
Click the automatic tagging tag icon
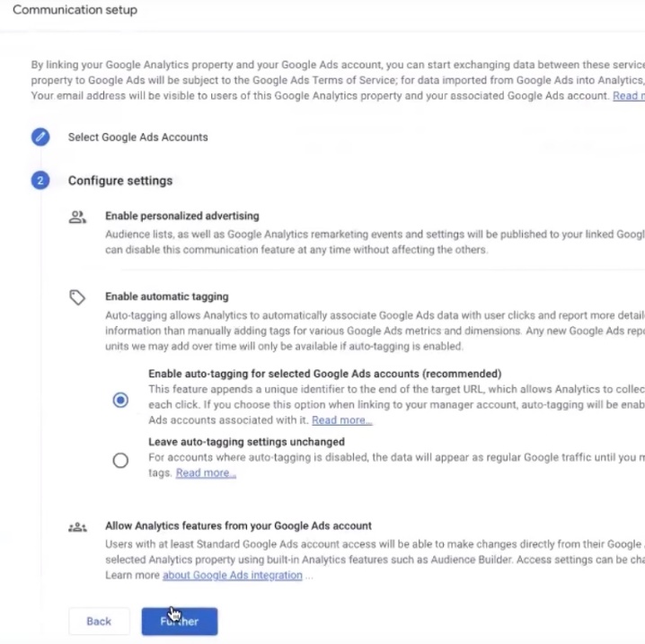point(77,296)
